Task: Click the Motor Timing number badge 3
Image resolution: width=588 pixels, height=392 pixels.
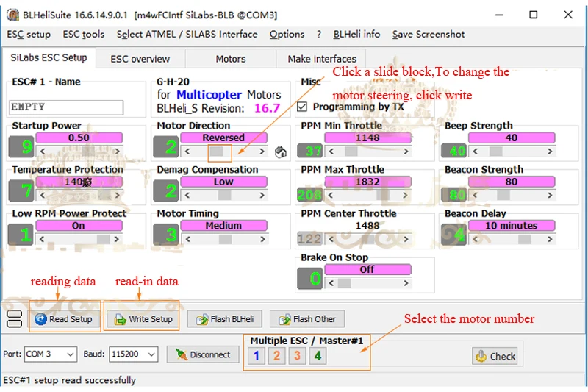Action: click(x=166, y=235)
